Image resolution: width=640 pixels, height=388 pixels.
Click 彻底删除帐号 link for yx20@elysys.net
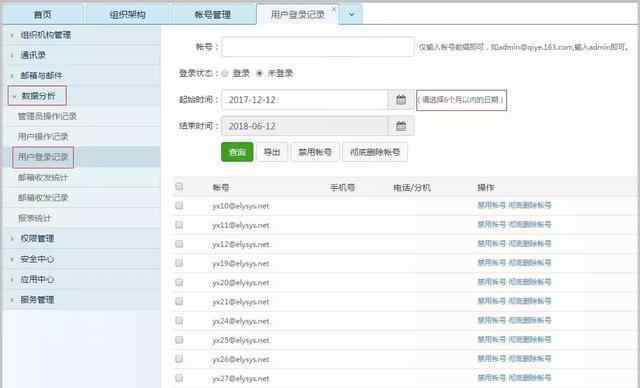pyautogui.click(x=530, y=282)
